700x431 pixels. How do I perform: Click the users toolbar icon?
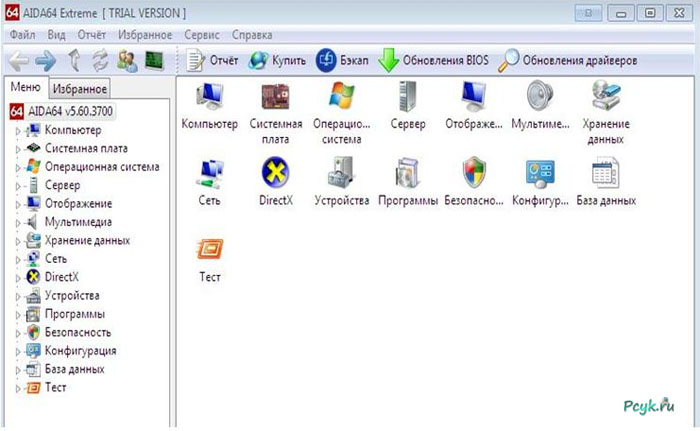[x=127, y=61]
